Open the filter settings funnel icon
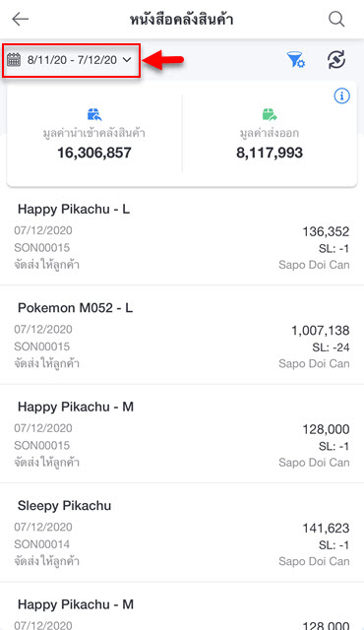This screenshot has width=364, height=630. coord(296,60)
